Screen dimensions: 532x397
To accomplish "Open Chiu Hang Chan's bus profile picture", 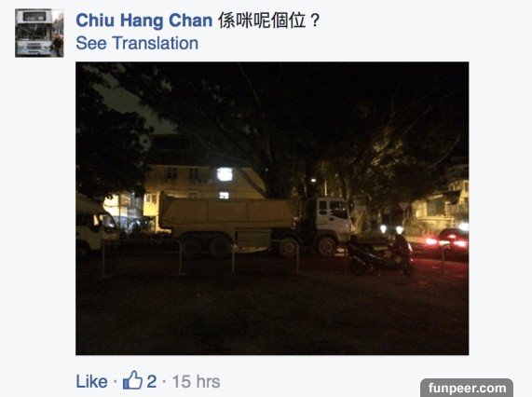I will click(x=39, y=33).
